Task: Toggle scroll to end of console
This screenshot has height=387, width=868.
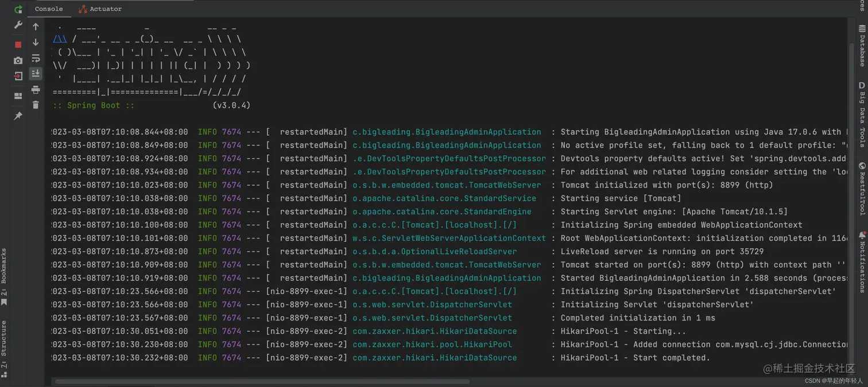Action: pos(36,73)
